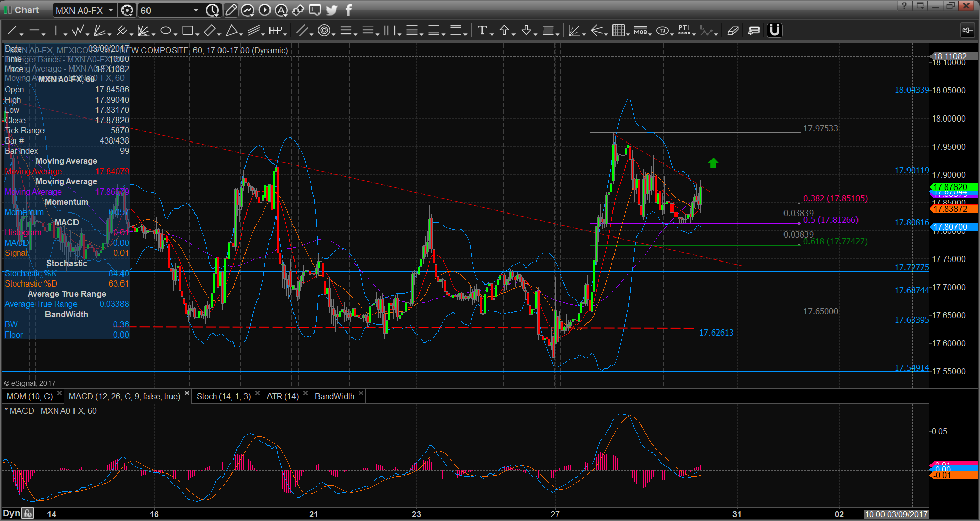Switch to the Stoch (14, 1, 3) tab
The height and width of the screenshot is (521, 980).
coord(224,396)
